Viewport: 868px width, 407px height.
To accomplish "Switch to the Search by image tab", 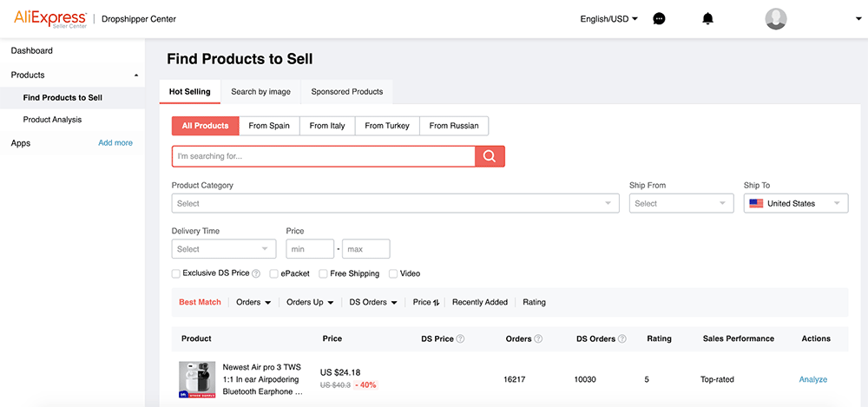I will [260, 91].
